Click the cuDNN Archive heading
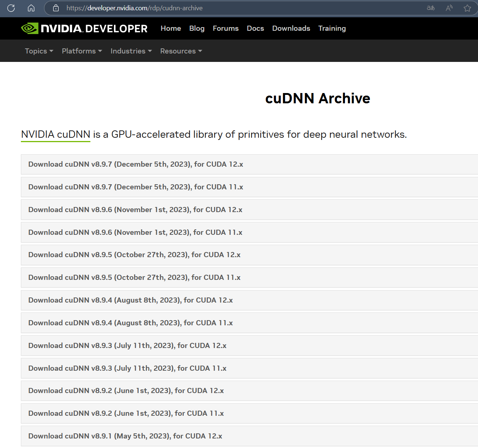Viewport: 478px width, 448px height. 318,98
